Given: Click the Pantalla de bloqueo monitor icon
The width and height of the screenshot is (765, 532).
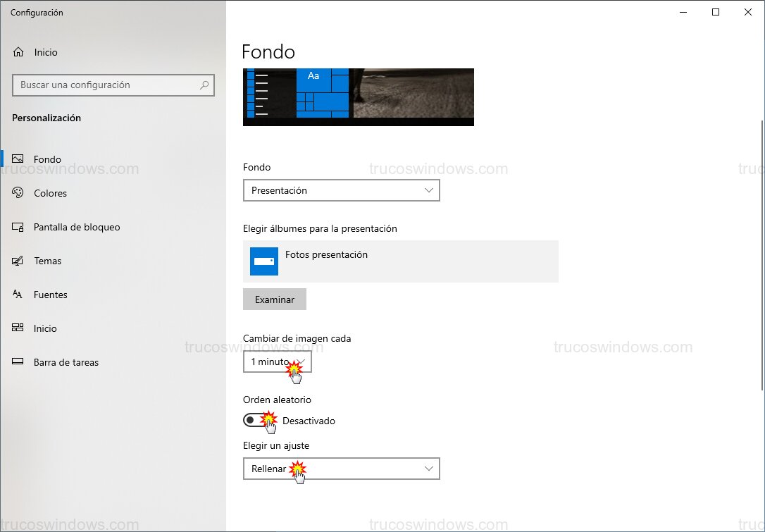Looking at the screenshot, I should pyautogui.click(x=18, y=227).
